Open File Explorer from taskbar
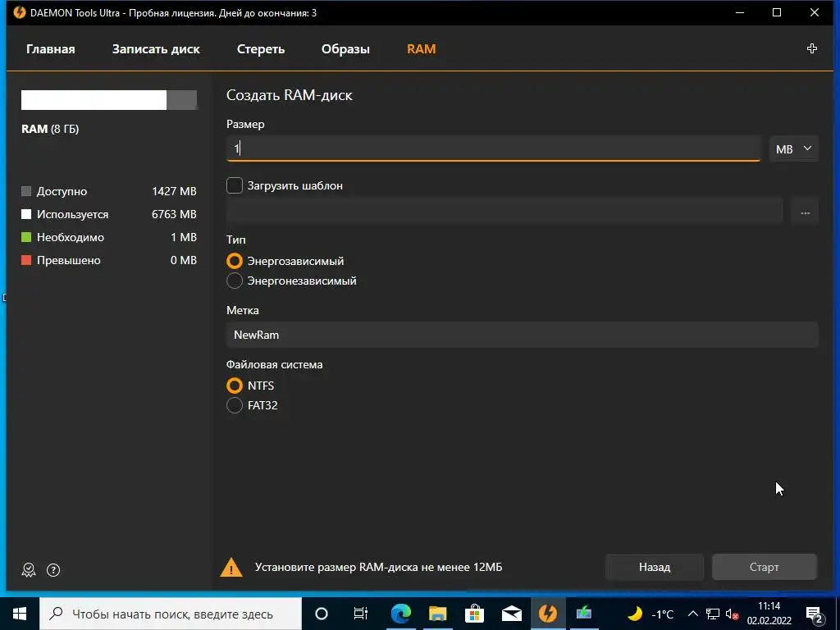The image size is (840, 630). [x=438, y=614]
